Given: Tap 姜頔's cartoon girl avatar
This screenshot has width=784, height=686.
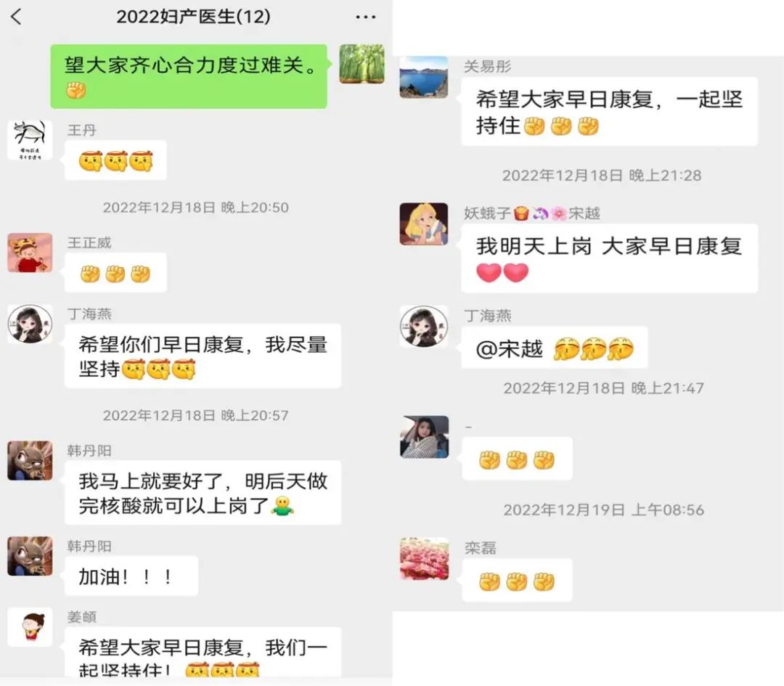Looking at the screenshot, I should [30, 627].
